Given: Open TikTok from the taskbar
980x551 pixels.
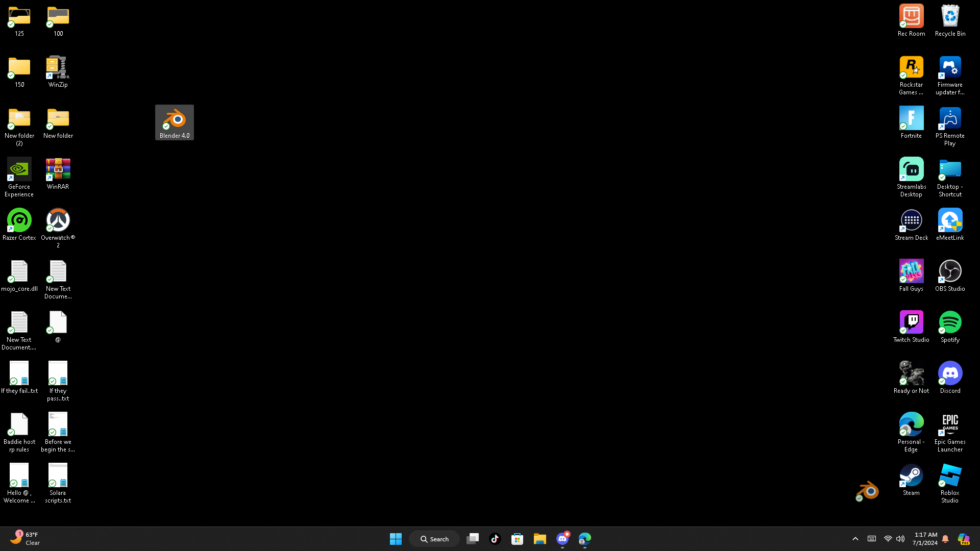Looking at the screenshot, I should click(x=495, y=539).
